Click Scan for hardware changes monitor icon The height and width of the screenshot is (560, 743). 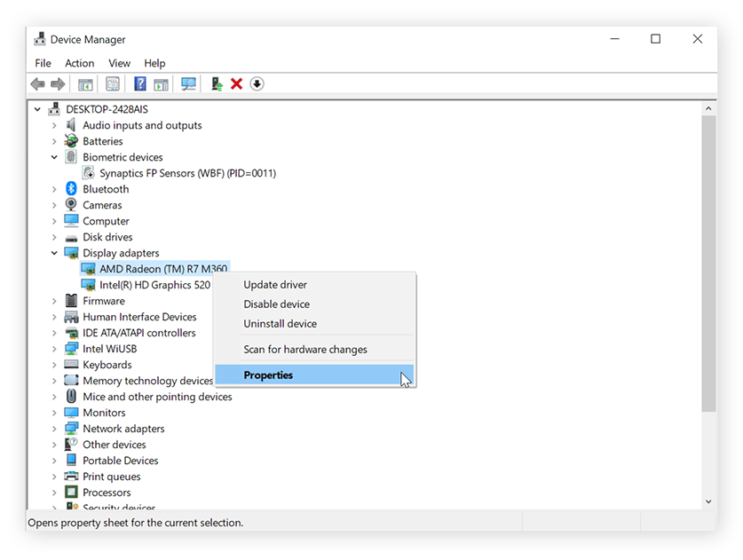tap(188, 84)
